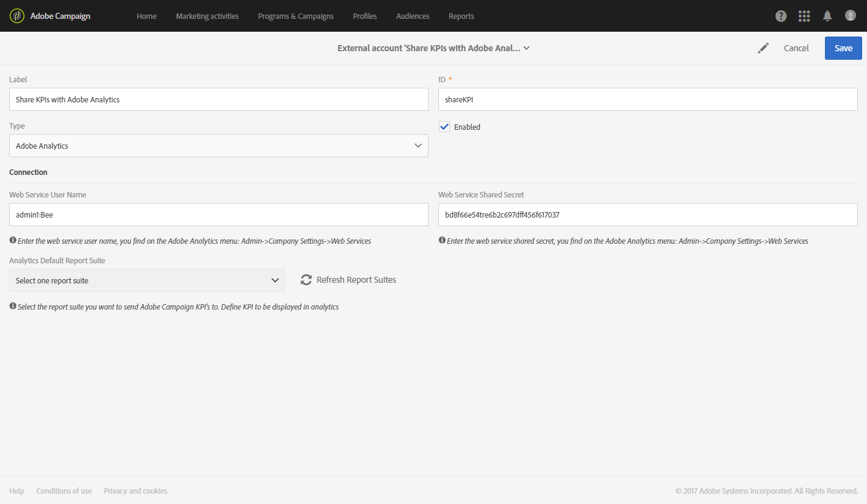Open the help question mark icon
This screenshot has height=504, width=867.
click(x=781, y=16)
